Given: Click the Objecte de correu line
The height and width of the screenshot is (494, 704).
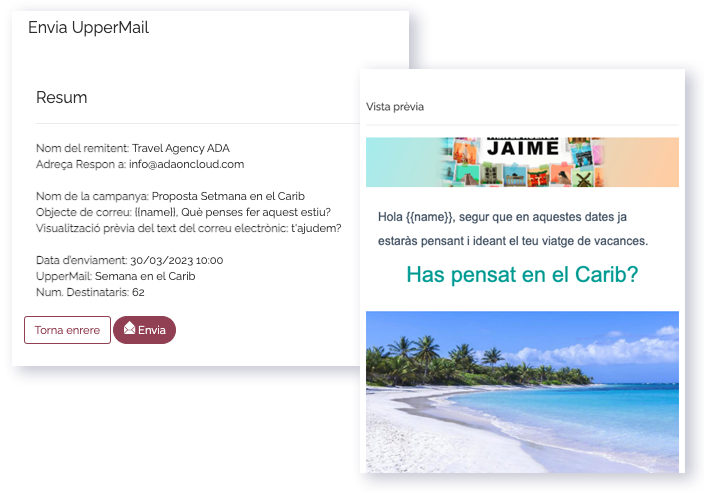Looking at the screenshot, I should [x=183, y=212].
